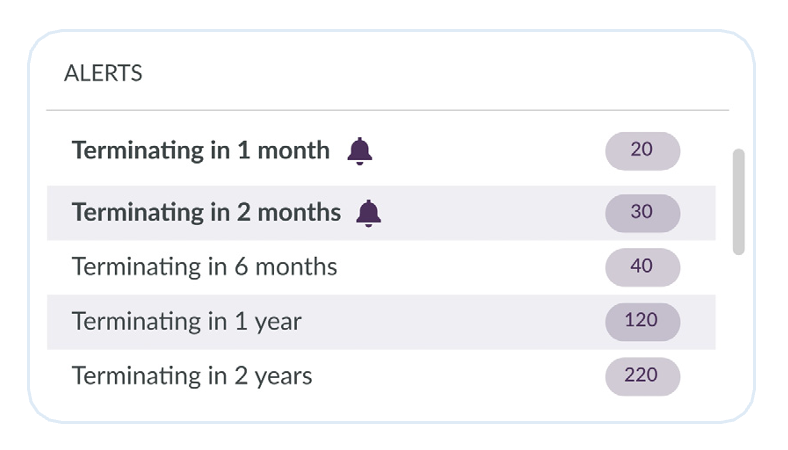Click the bell icon beside Terminating in 2 months
788x450 pixels.
click(x=368, y=213)
